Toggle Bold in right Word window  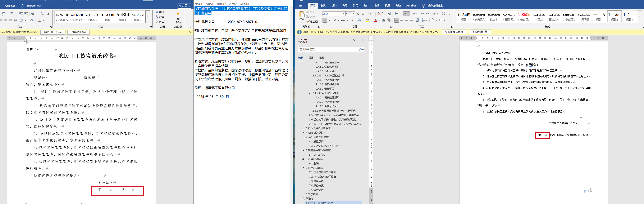tap(325, 20)
